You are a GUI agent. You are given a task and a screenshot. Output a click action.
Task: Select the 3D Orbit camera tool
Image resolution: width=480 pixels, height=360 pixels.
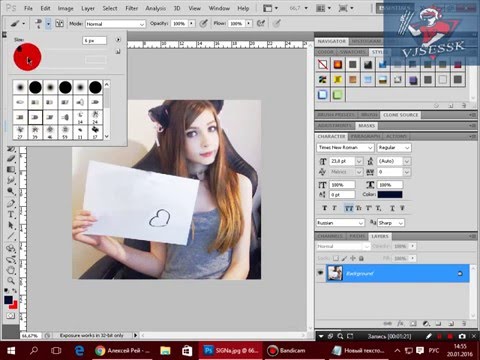click(x=11, y=259)
